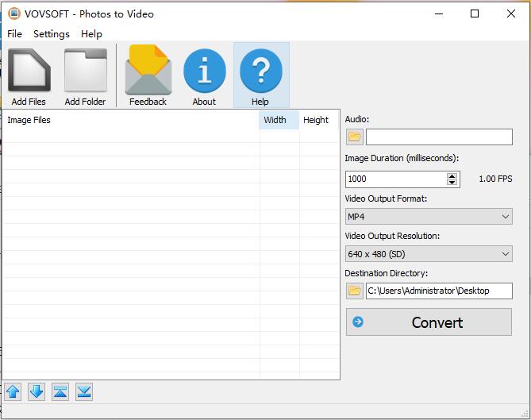Click the VOVSOFT app icon in title bar
Screen dimensions: 531x420
(x=13, y=13)
